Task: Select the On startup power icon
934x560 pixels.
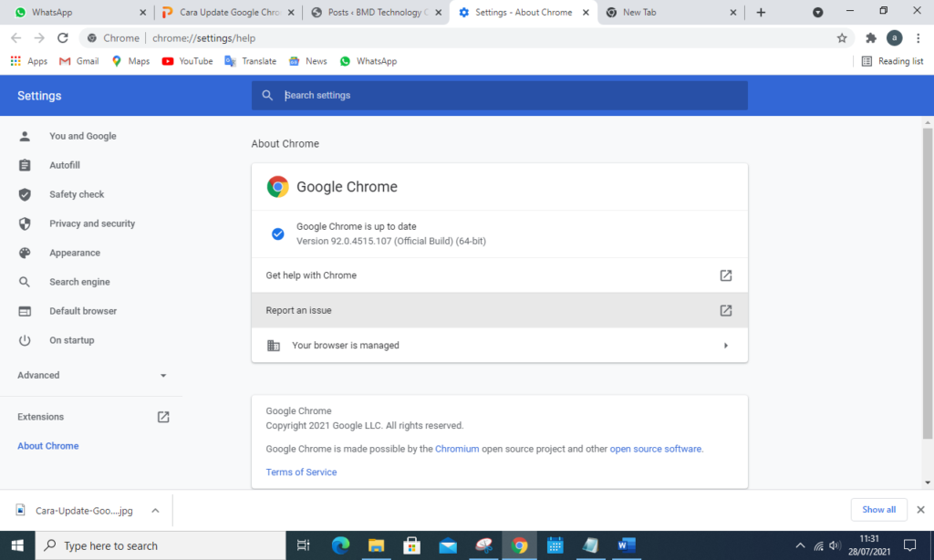Action: click(x=23, y=339)
